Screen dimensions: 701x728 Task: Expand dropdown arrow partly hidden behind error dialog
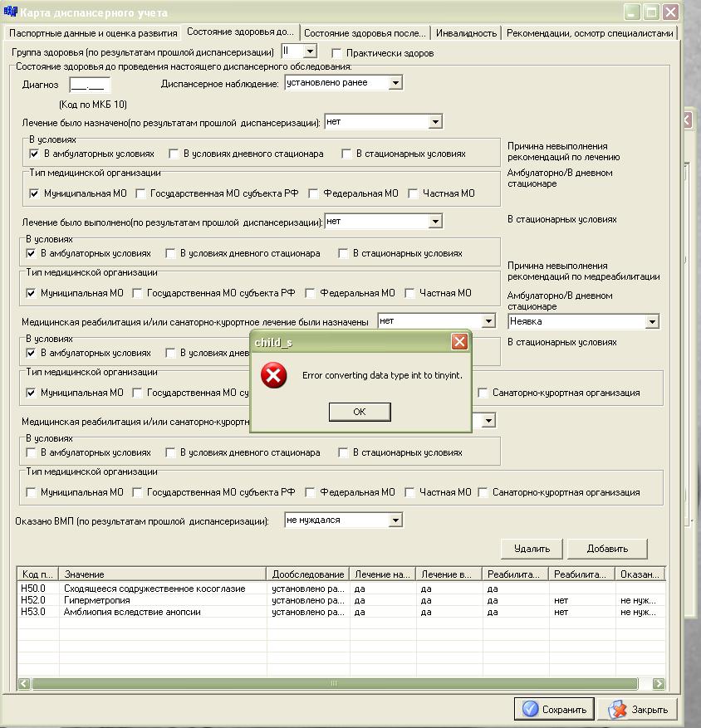click(x=488, y=421)
